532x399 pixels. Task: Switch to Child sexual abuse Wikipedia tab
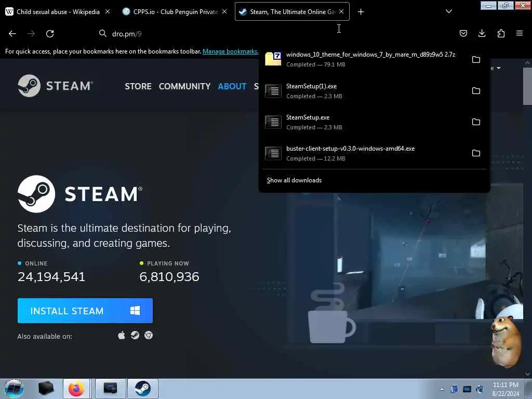click(58, 11)
